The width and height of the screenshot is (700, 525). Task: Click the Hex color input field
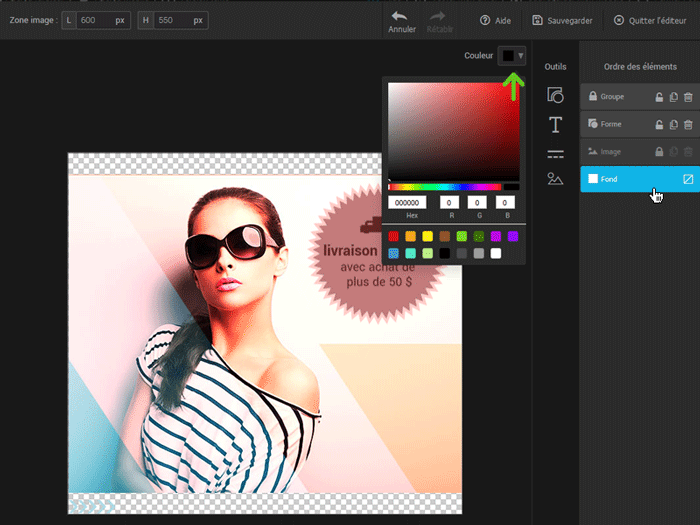407,203
